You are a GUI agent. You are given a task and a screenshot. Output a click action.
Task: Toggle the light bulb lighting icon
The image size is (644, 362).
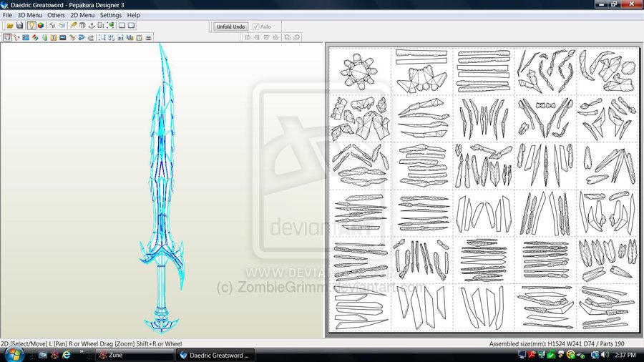pos(31,26)
